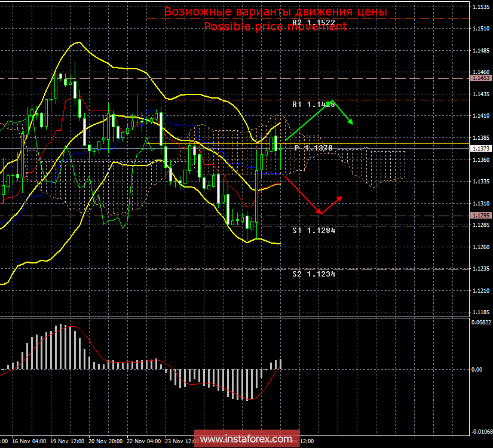Screen dimensions: 493x448
Task: Click the S1 1.1284 support label
Action: 314,231
